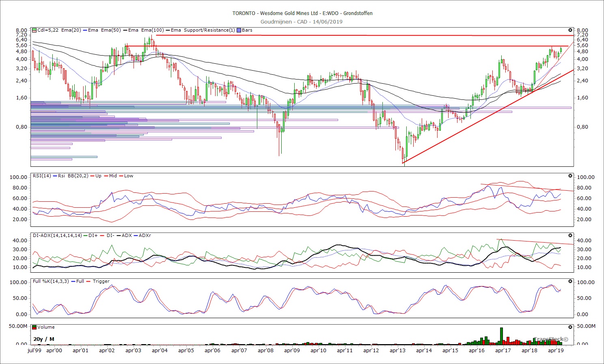Select the Low band legend label
The width and height of the screenshot is (604, 364).
pos(129,176)
